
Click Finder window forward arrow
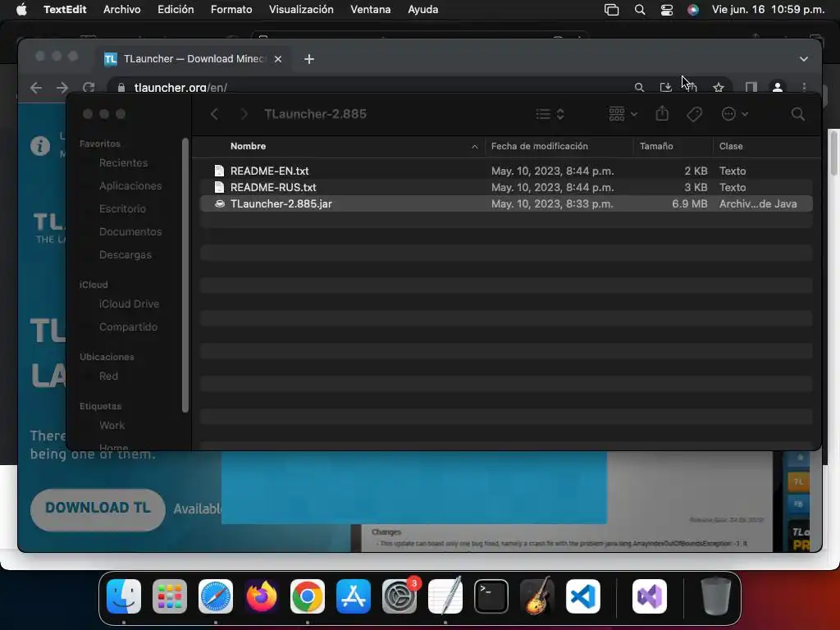244,114
